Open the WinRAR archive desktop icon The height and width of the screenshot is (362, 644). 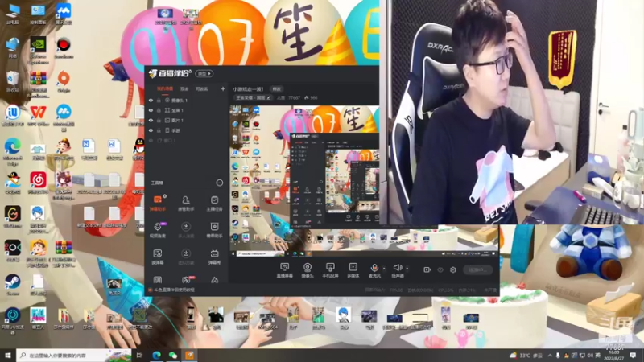coord(38,84)
